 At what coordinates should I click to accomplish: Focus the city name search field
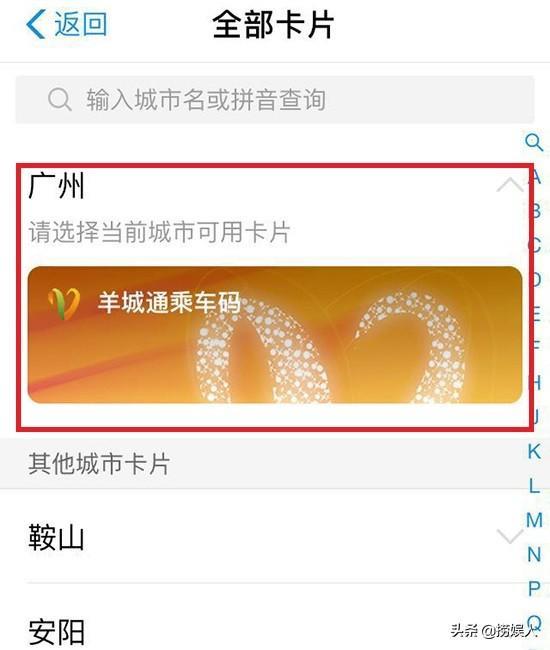click(275, 99)
